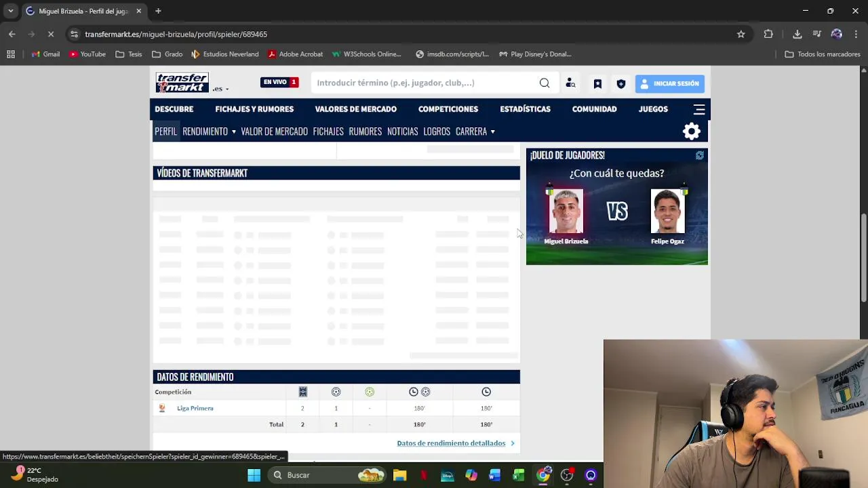Click the green assists column icon
This screenshot has height=488, width=868.
tap(370, 392)
